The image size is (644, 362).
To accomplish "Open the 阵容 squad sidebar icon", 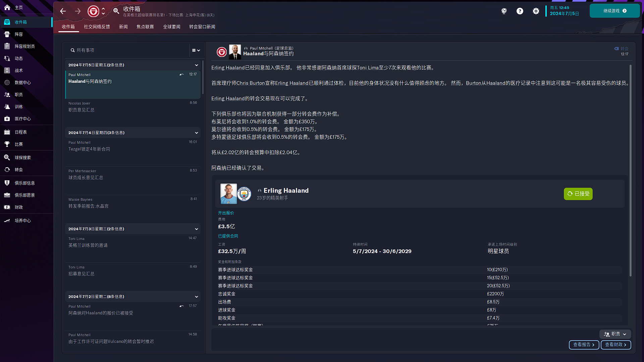I will tap(7, 34).
